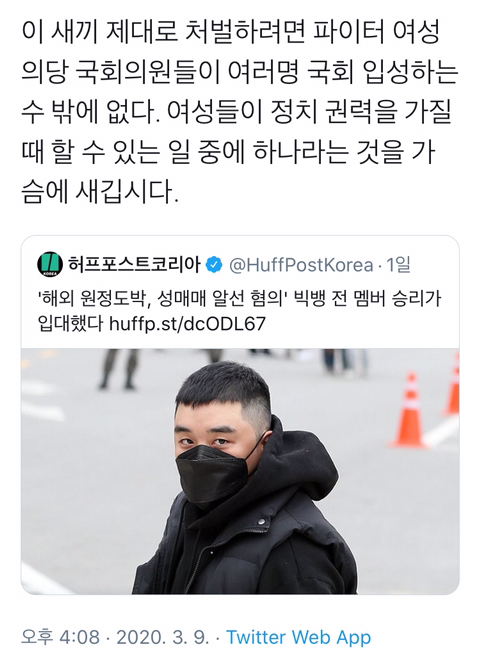Click the tweet line starting '의당 국회의원들이'
The image size is (480, 650).
(240, 73)
